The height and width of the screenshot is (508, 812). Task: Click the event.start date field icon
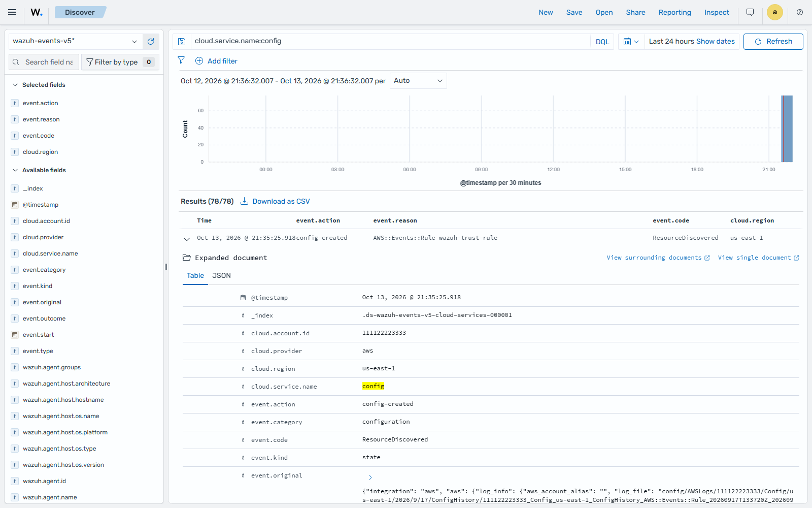(15, 335)
